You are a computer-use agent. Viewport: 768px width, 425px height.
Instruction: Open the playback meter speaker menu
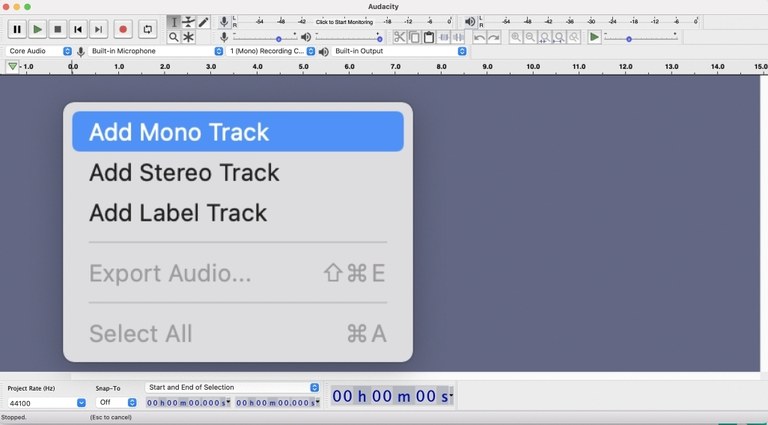pos(470,22)
